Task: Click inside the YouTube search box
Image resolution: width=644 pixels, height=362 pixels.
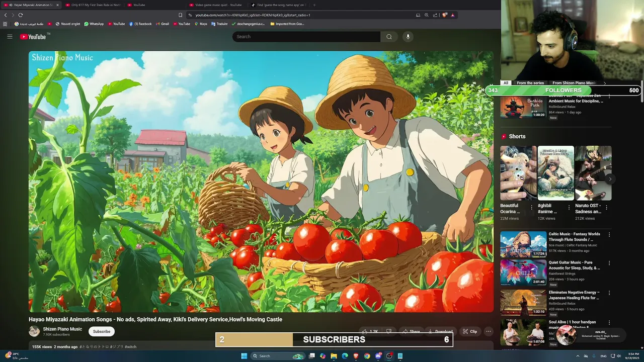Action: click(306, 37)
